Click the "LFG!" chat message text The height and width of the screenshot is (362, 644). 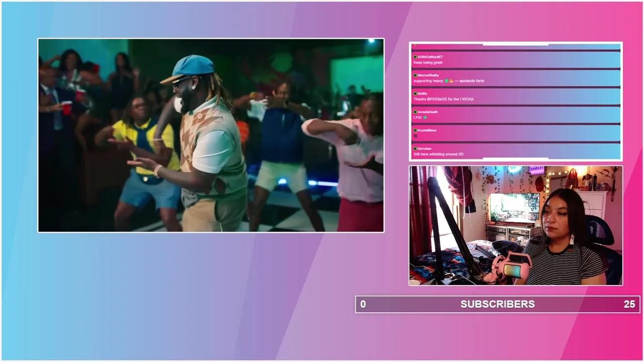(x=418, y=118)
